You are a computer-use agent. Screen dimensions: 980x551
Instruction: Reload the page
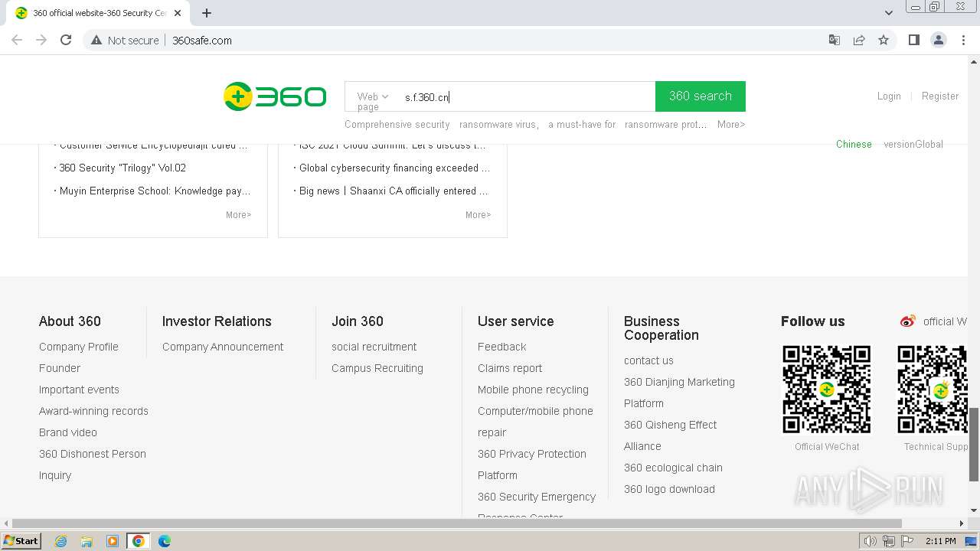[66, 40]
